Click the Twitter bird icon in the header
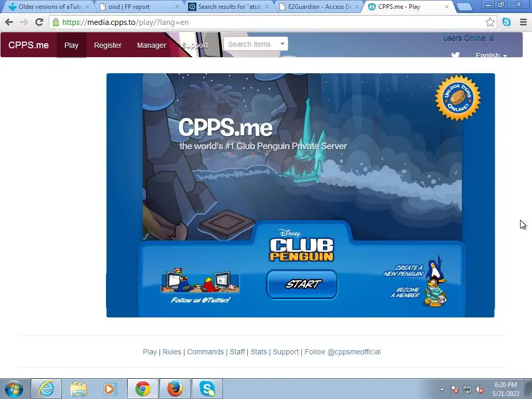 pos(455,54)
